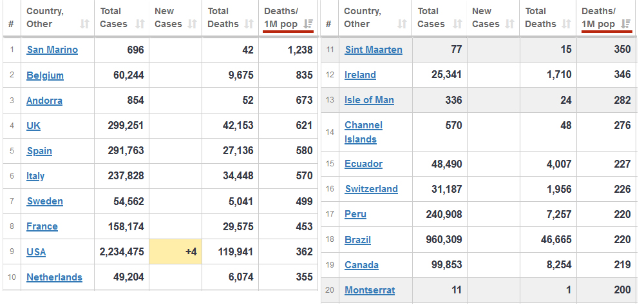The image size is (644, 305).
Task: Sort left table by Total Cases icon
Action: pos(140,25)
